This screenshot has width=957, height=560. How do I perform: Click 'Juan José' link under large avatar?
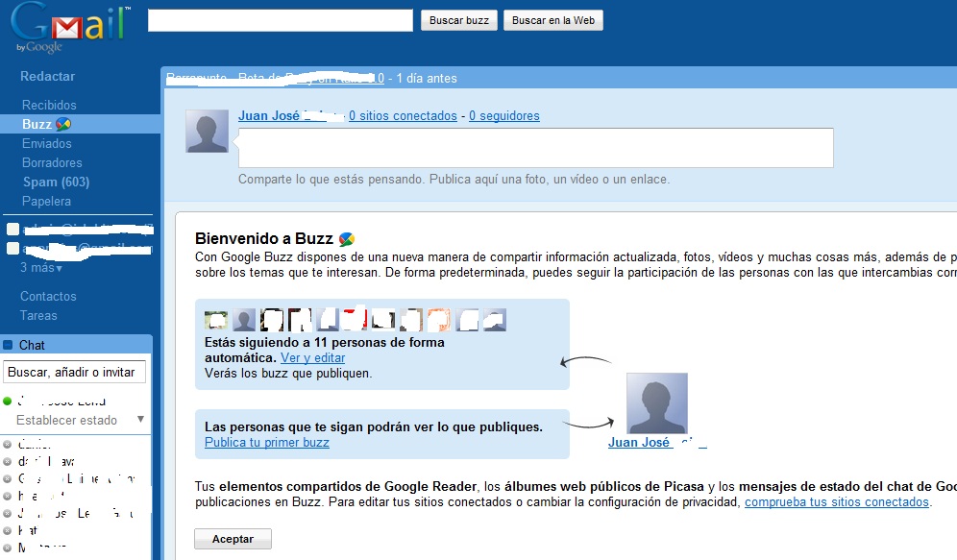pos(639,442)
